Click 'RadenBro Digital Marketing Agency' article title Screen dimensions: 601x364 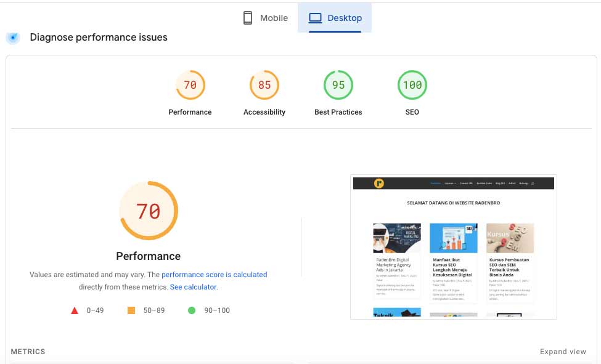pos(393,265)
